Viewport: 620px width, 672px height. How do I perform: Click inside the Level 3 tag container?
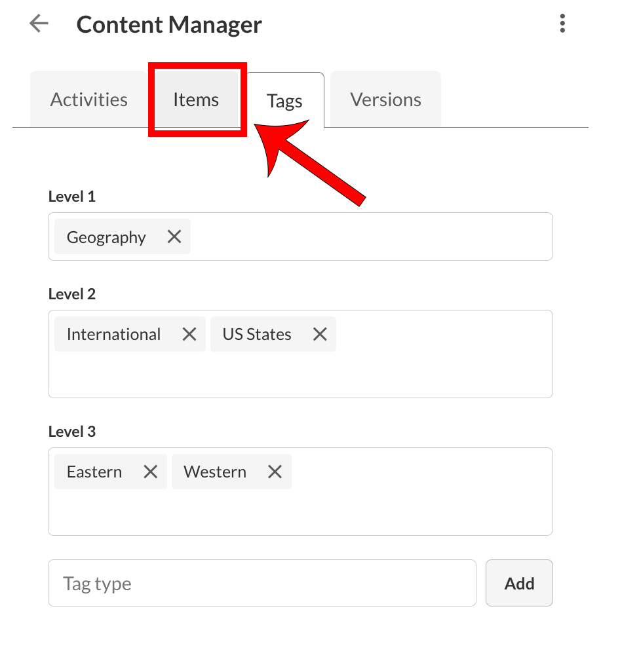pyautogui.click(x=426, y=511)
